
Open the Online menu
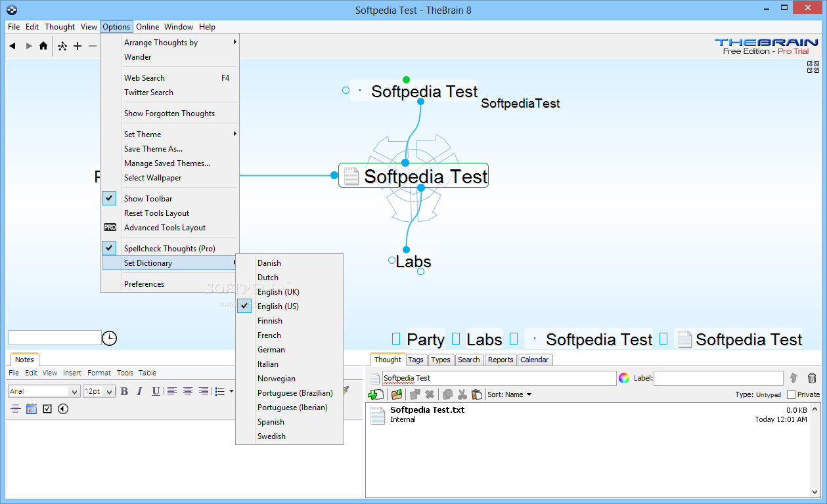(x=147, y=27)
